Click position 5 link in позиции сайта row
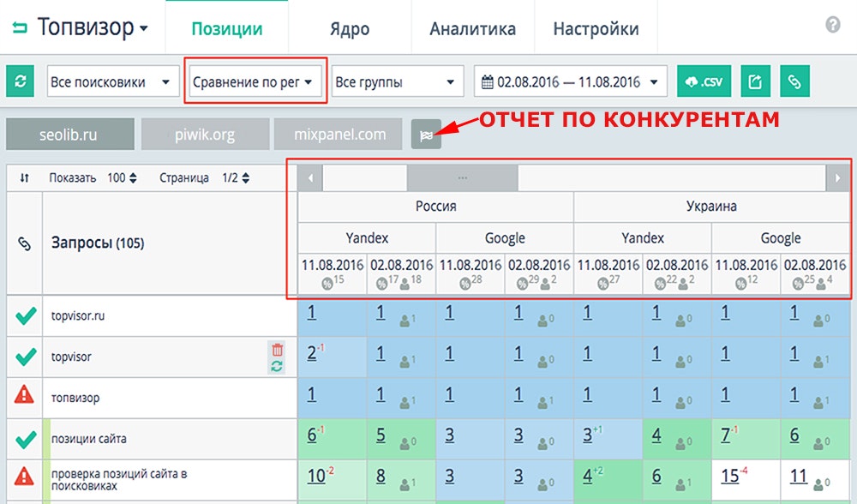The height and width of the screenshot is (504, 857). [381, 435]
